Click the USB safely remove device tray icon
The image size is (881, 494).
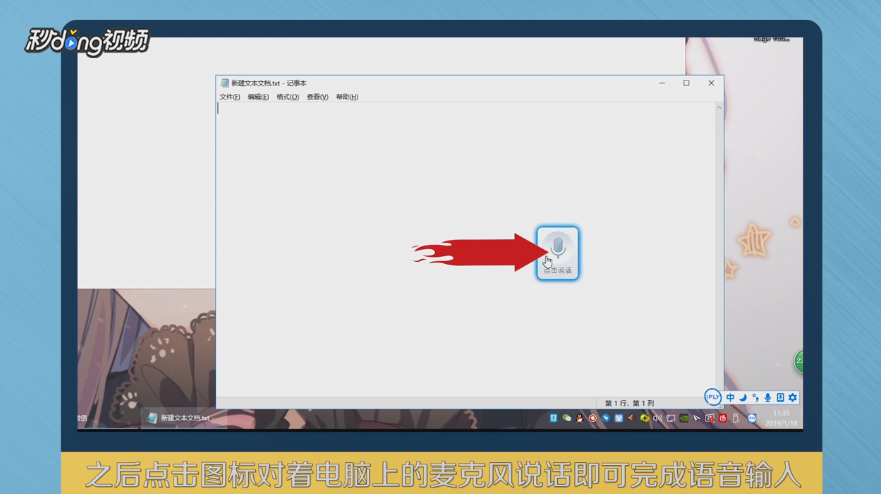coord(735,418)
